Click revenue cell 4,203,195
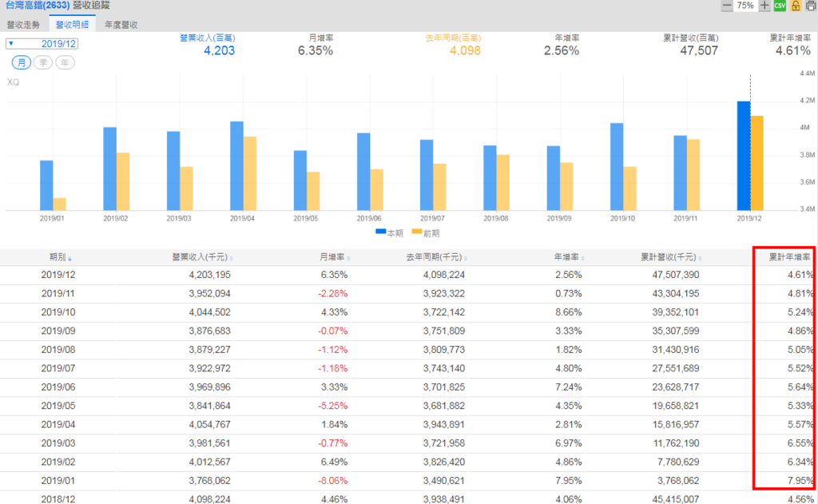This screenshot has height=504, width=818. 210,275
